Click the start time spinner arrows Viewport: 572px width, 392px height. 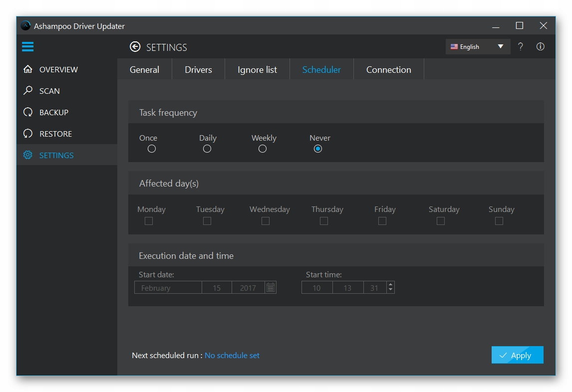coord(390,288)
